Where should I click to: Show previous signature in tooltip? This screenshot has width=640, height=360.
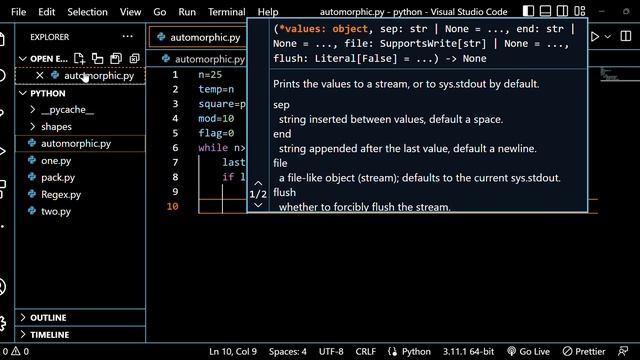point(258,183)
